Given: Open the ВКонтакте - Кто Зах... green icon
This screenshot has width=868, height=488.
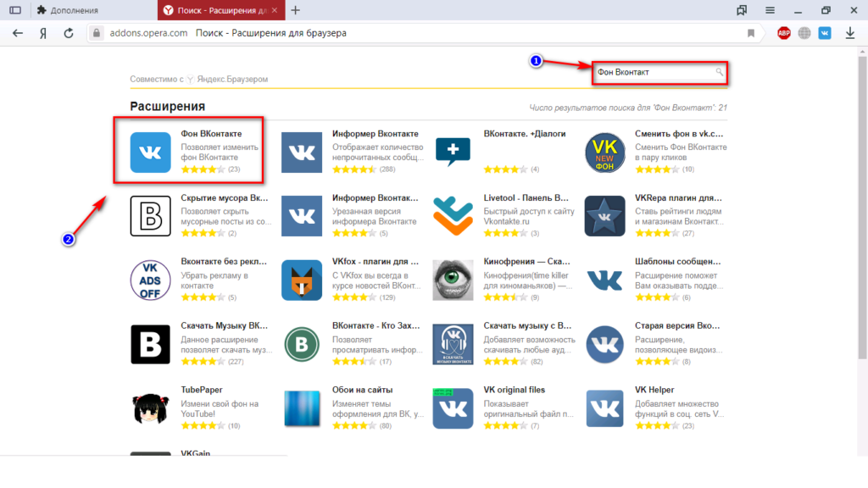Looking at the screenshot, I should pyautogui.click(x=302, y=344).
